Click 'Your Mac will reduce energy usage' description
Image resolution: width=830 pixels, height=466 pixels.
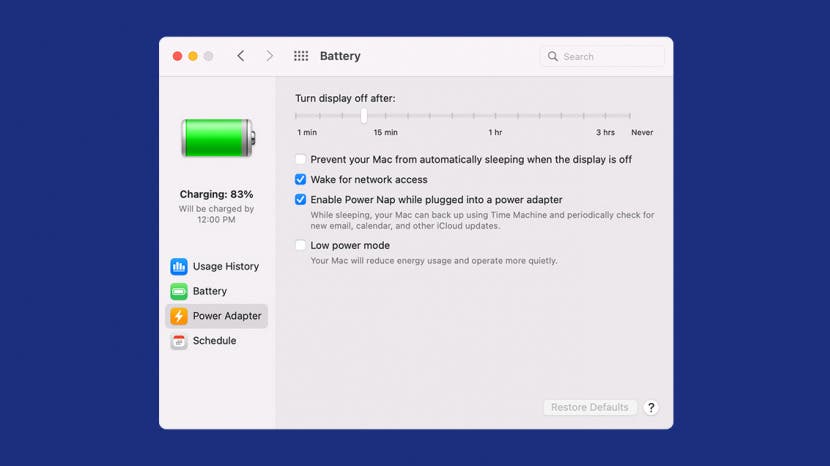[434, 261]
